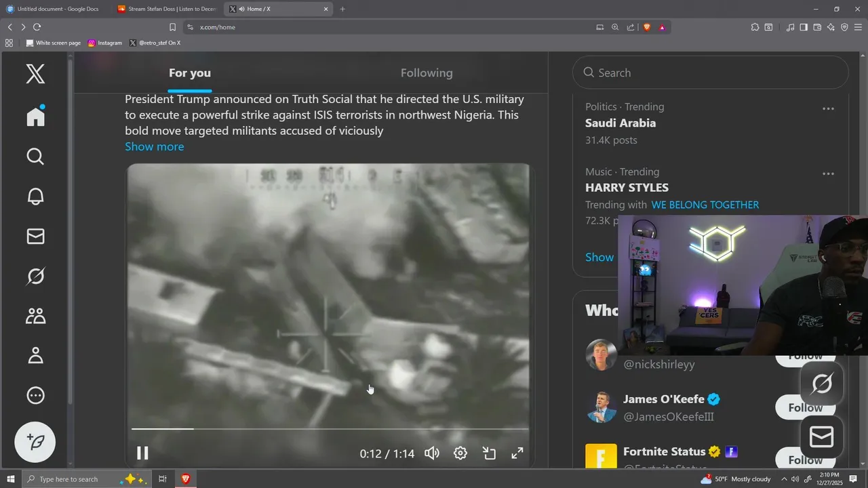Open Brave Rewards triangle icon
Screen dimensions: 868x488
coord(662,27)
